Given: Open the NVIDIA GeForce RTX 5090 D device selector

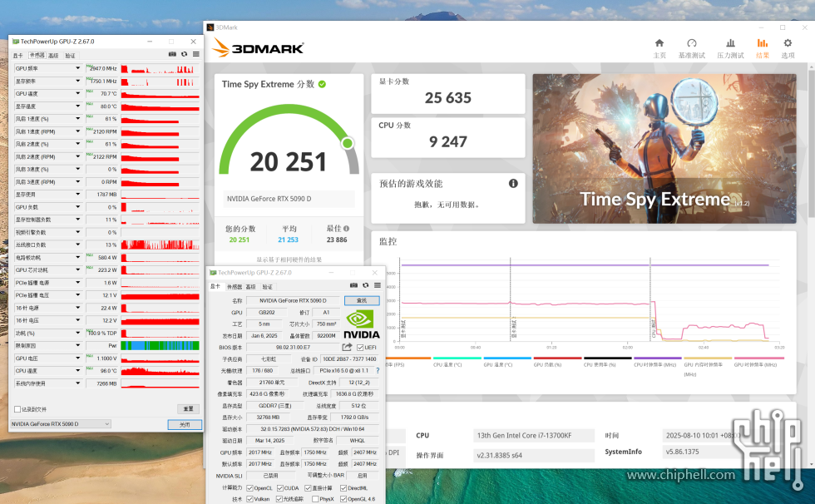Looking at the screenshot, I should [61, 424].
